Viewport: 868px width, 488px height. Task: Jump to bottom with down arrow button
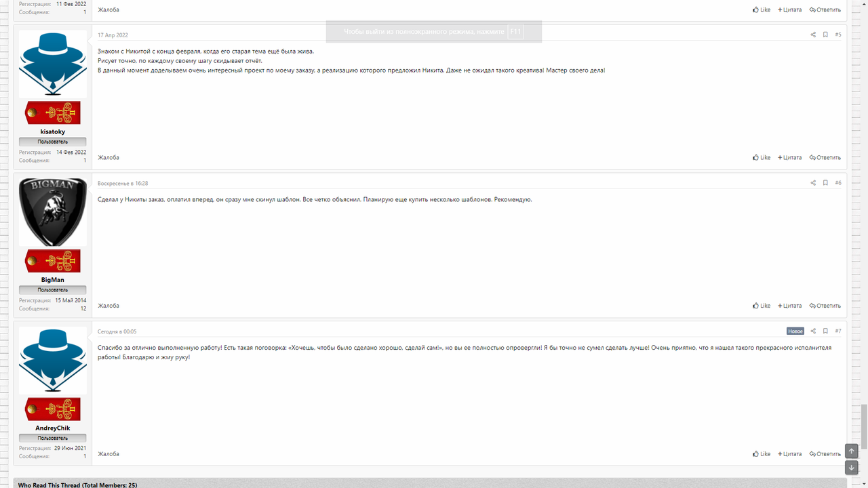(x=852, y=468)
